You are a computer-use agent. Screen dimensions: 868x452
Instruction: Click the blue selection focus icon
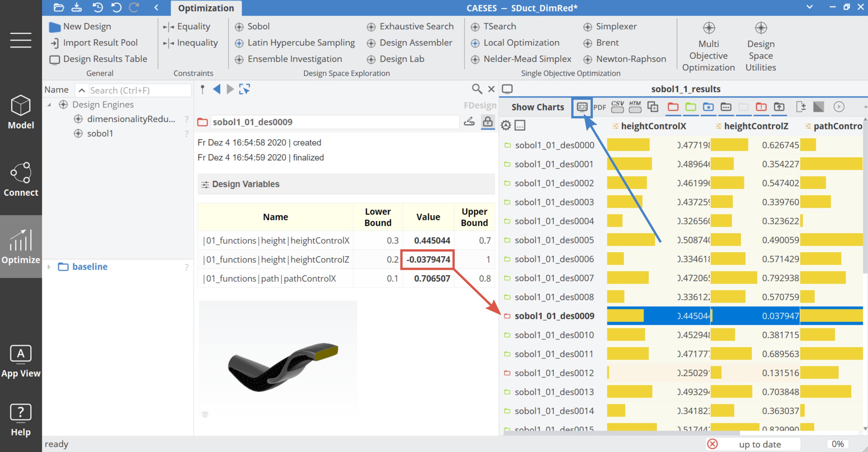[x=244, y=89]
